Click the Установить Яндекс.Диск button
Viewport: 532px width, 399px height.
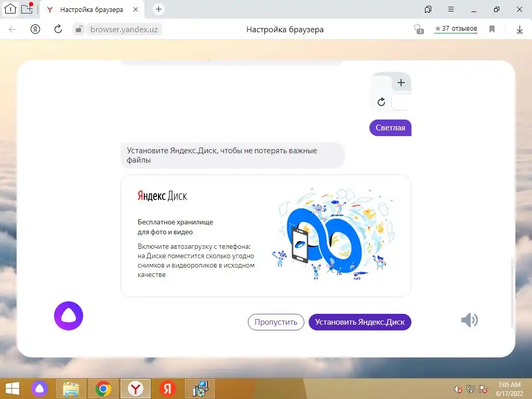[360, 322]
